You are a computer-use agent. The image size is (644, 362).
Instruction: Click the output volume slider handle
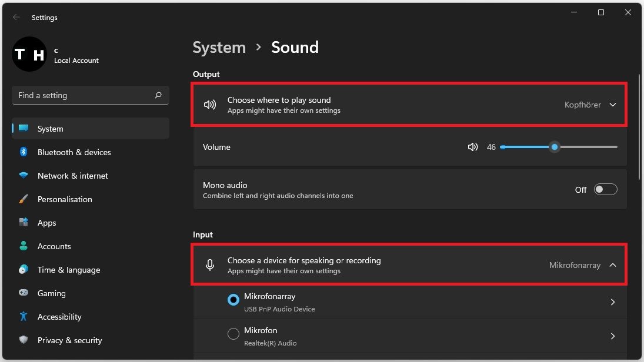tap(555, 147)
